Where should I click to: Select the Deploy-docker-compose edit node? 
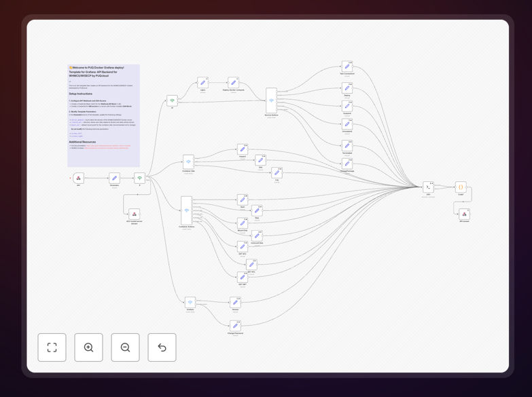pyautogui.click(x=233, y=82)
